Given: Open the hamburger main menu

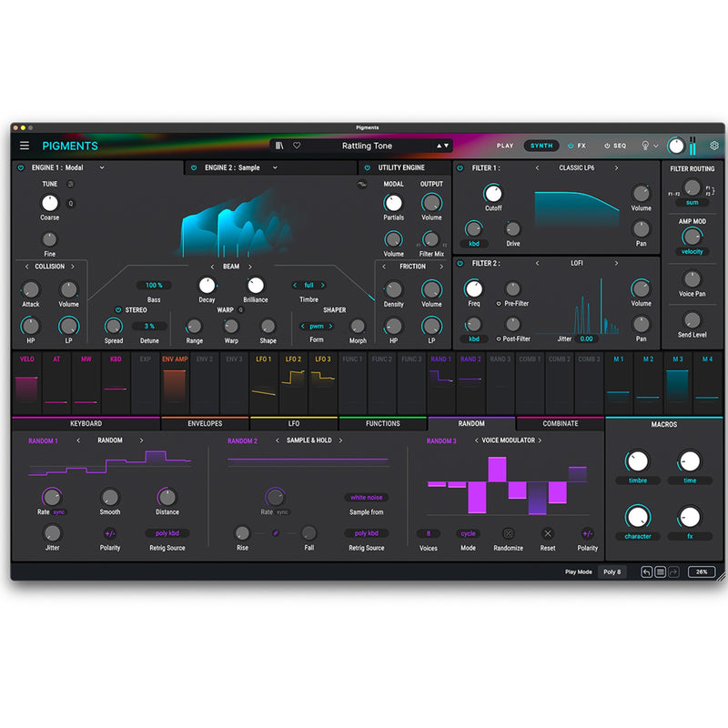Looking at the screenshot, I should point(25,146).
